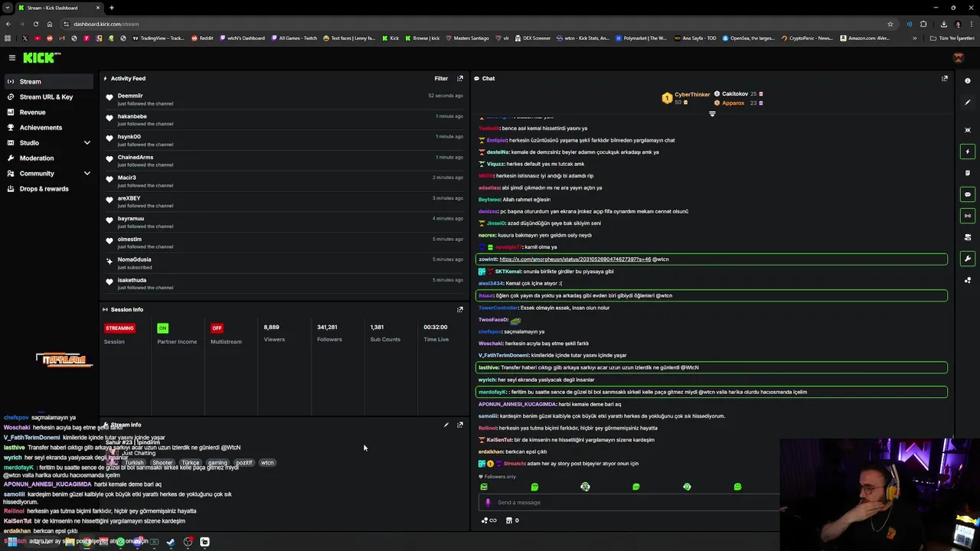The height and width of the screenshot is (551, 980).
Task: Open the hamburger menu beside Kick logo
Action: pyautogui.click(x=12, y=57)
